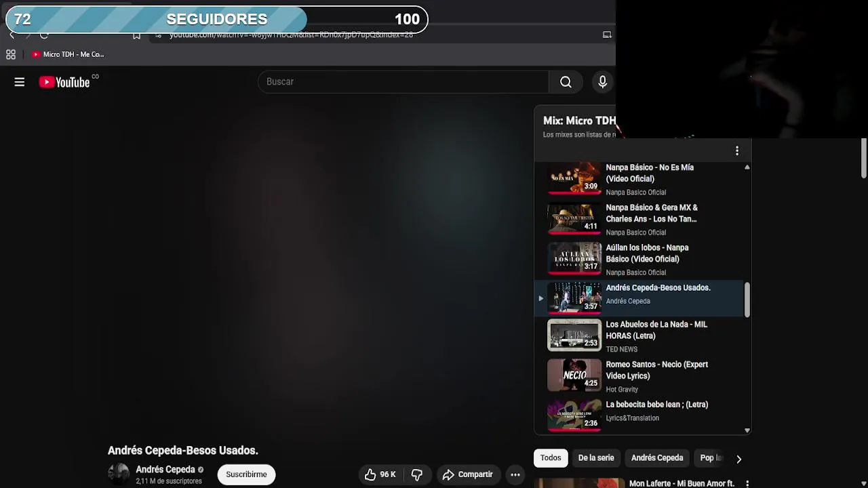Open the YouTube guide hamburger menu

click(19, 82)
